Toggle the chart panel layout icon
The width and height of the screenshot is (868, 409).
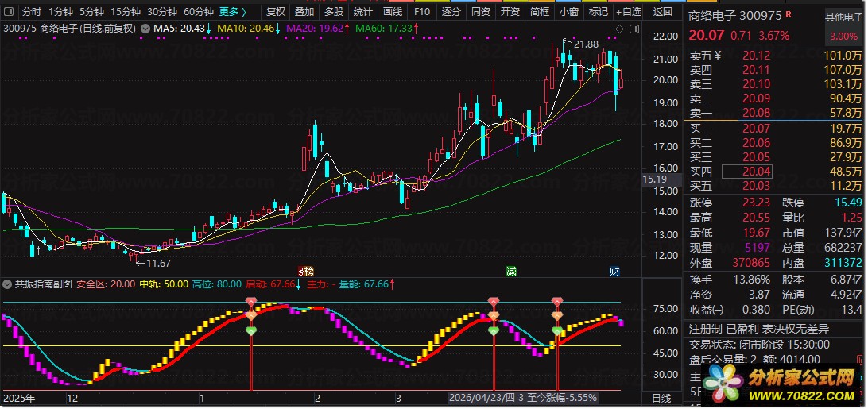click(634, 29)
